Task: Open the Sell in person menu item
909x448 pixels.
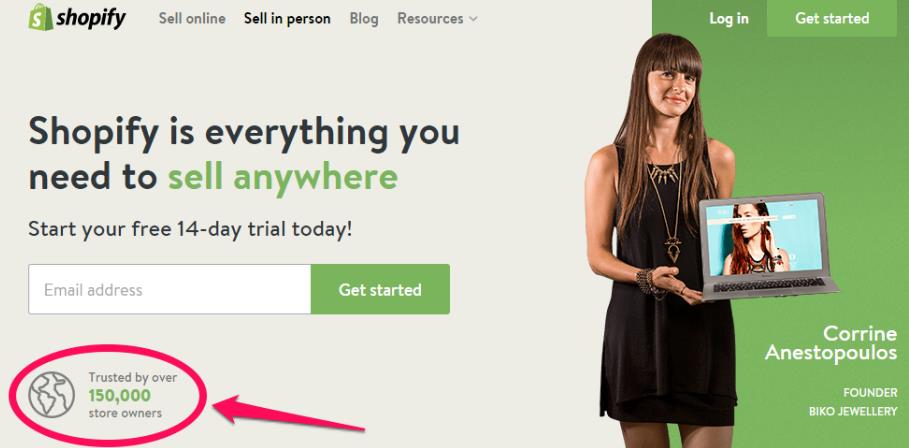Action: (287, 19)
